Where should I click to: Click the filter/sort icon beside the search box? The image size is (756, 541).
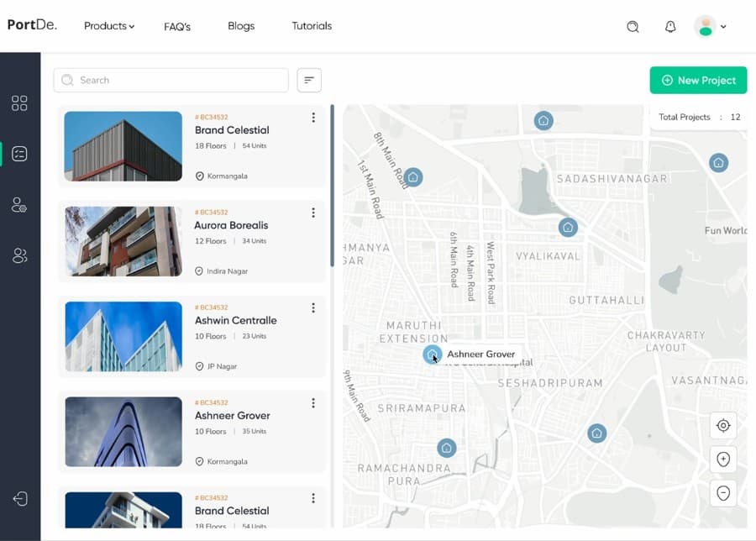pyautogui.click(x=309, y=80)
